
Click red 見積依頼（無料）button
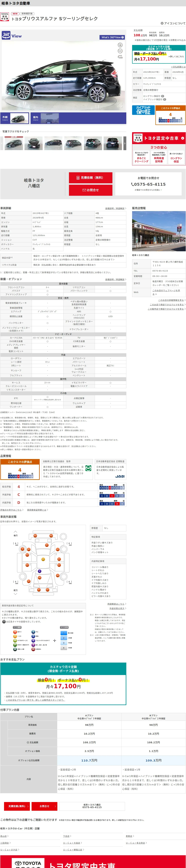91,178
